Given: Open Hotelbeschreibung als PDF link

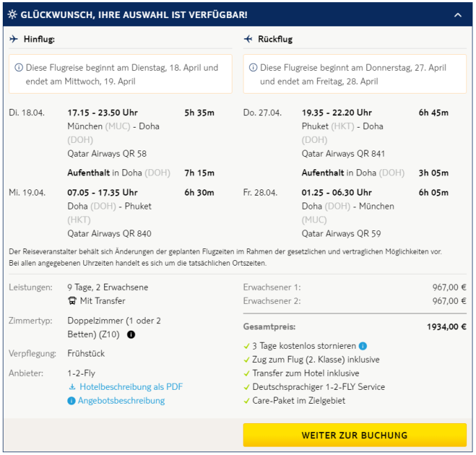Looking at the screenshot, I should [x=130, y=387].
